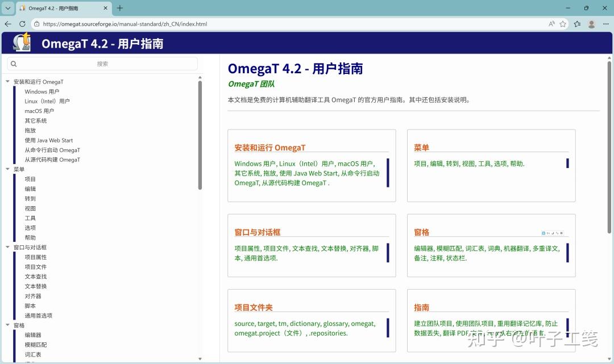Open 项目属性 in sidebar tree
This screenshot has height=364, width=614.
click(x=36, y=257)
